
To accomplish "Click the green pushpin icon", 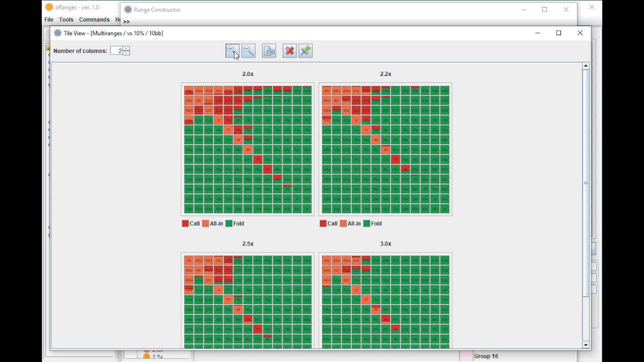I will point(305,51).
